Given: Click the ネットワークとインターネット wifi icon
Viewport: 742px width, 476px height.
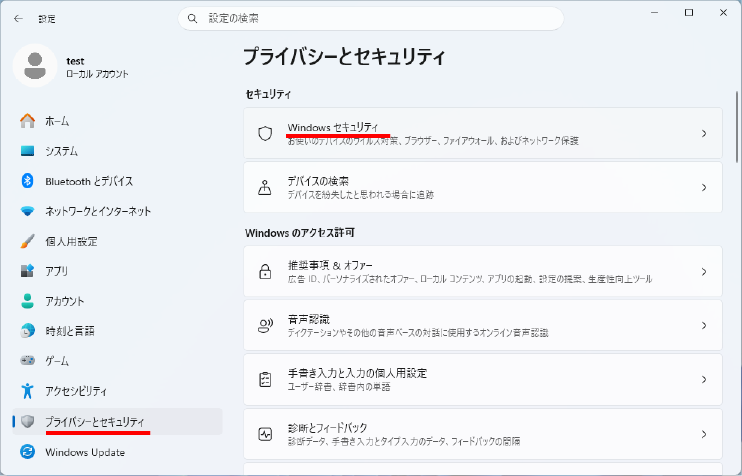Looking at the screenshot, I should [27, 211].
